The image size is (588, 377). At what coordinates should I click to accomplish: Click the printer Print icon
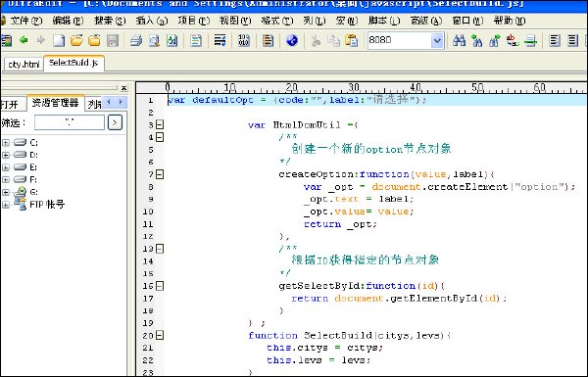[x=136, y=40]
